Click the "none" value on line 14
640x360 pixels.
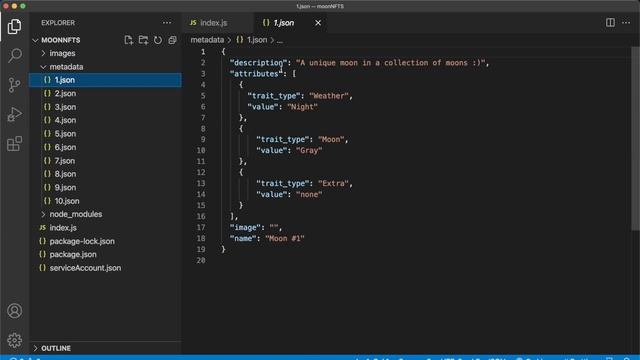[x=309, y=195]
